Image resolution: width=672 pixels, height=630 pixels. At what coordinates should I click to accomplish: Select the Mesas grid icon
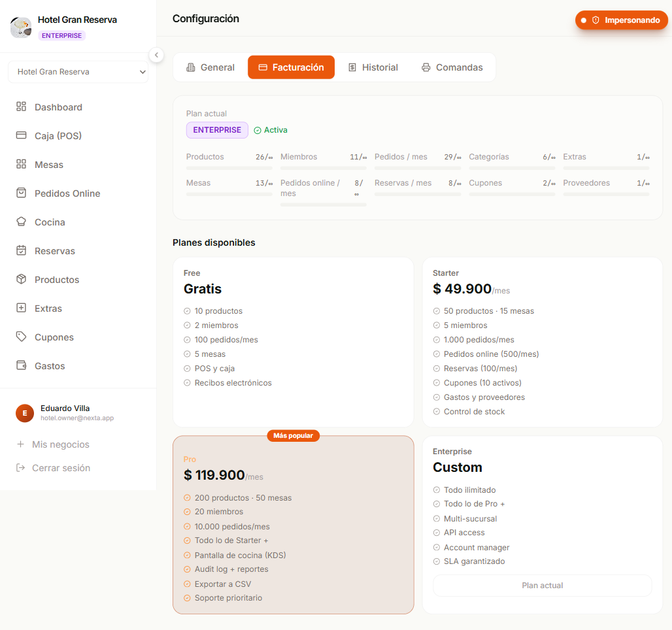(x=21, y=164)
